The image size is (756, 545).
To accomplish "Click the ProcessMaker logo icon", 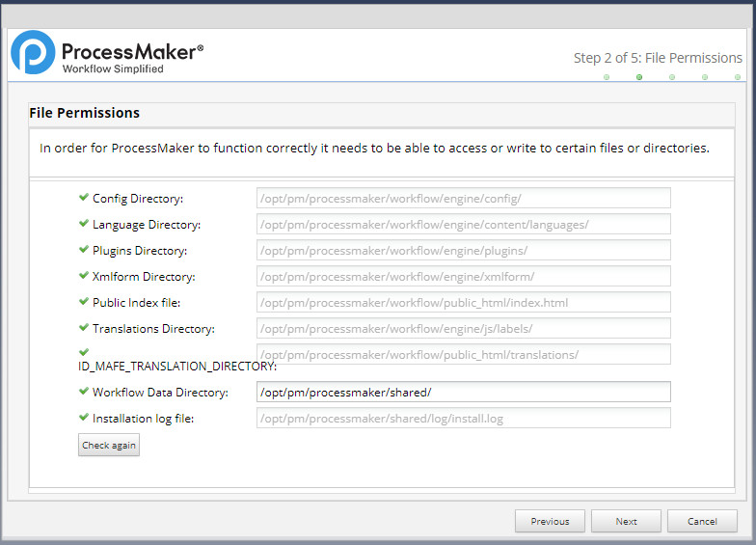I will 33,52.
